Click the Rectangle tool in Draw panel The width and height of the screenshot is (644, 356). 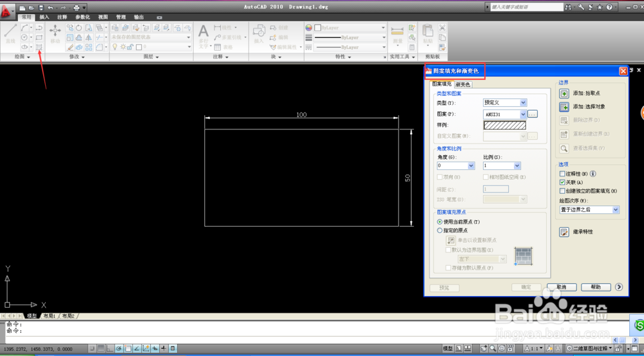point(39,37)
